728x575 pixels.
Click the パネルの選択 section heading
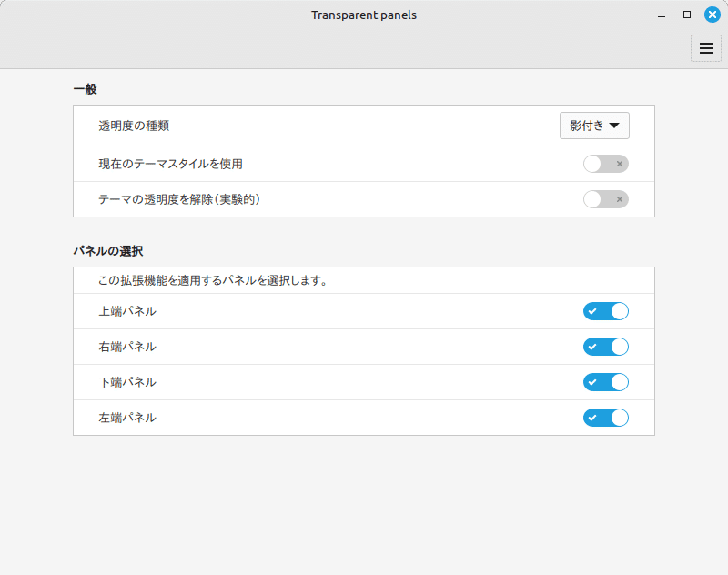107,250
